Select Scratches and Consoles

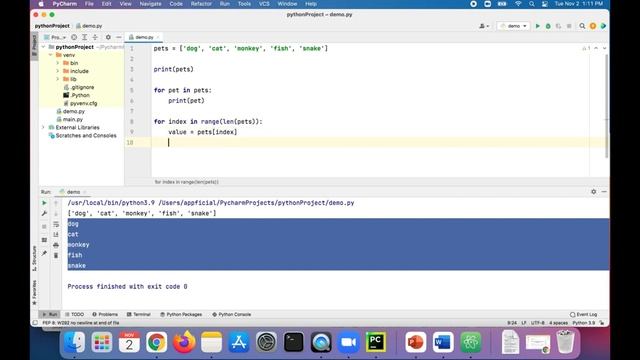(x=82, y=136)
